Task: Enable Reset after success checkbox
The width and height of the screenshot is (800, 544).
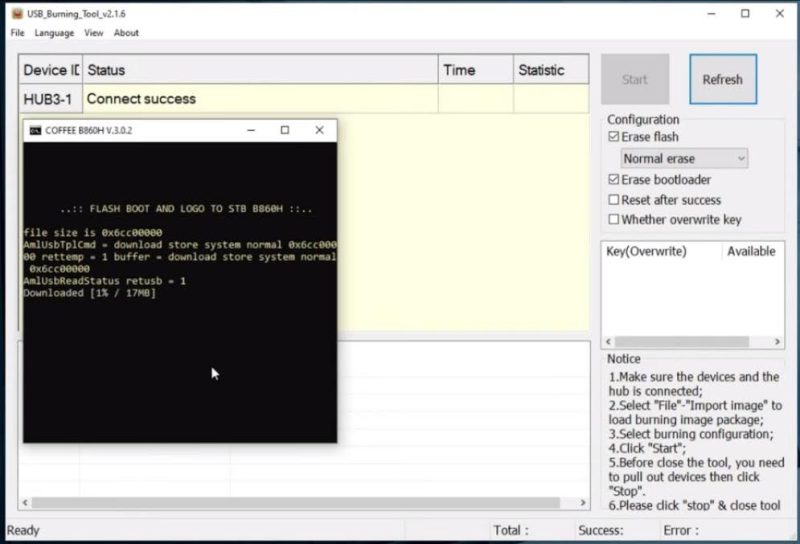Action: point(614,200)
